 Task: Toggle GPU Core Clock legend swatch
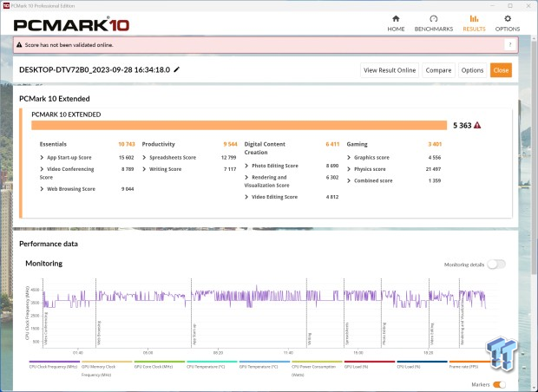click(159, 362)
